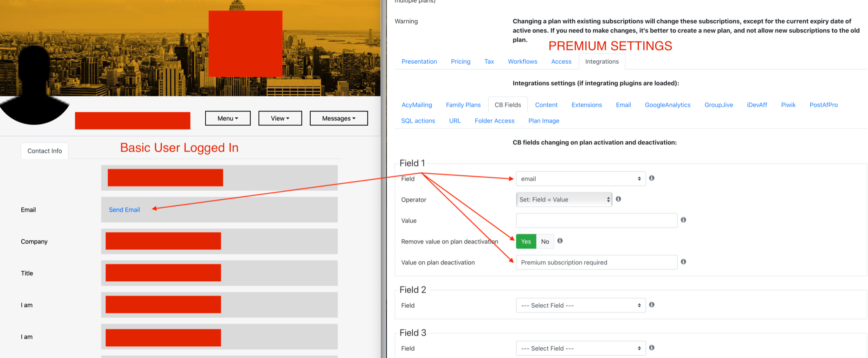The image size is (868, 358).
Task: Open the Family Plans integration tab
Action: (x=463, y=105)
